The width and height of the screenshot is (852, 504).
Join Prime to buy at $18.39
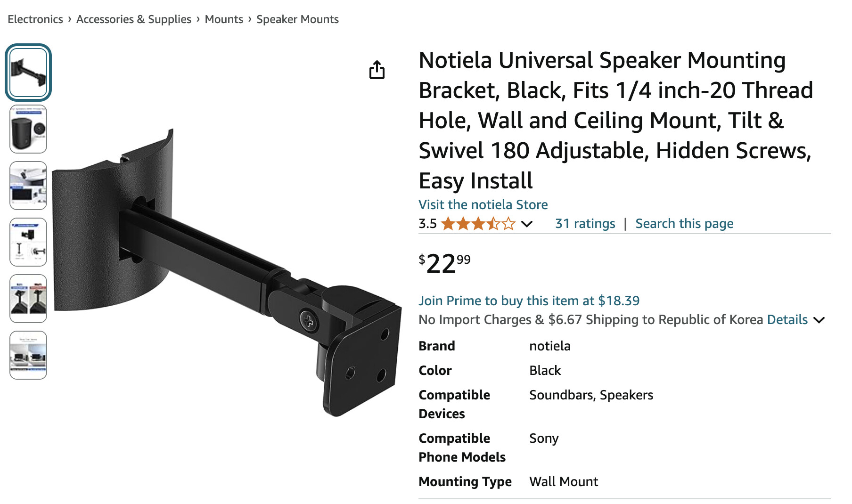point(529,301)
